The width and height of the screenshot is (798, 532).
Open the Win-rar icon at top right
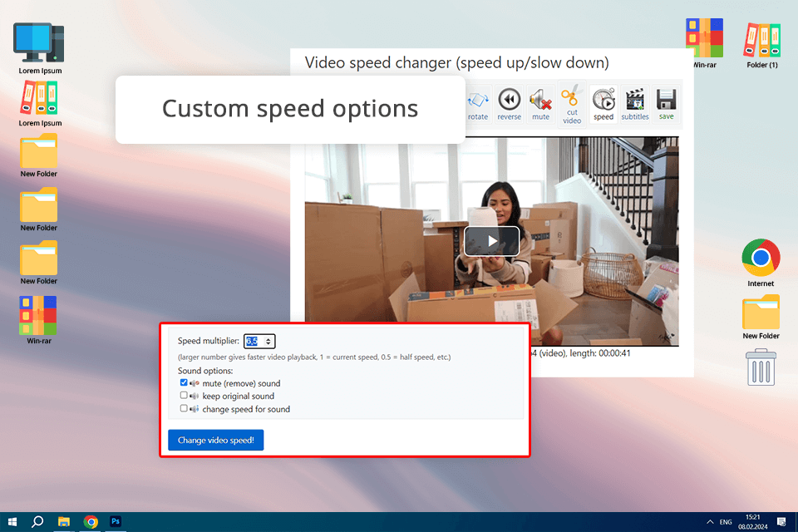[x=704, y=43]
